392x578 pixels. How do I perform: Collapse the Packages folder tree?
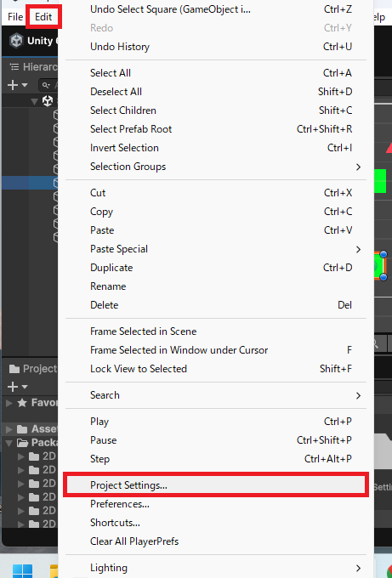pos(9,443)
